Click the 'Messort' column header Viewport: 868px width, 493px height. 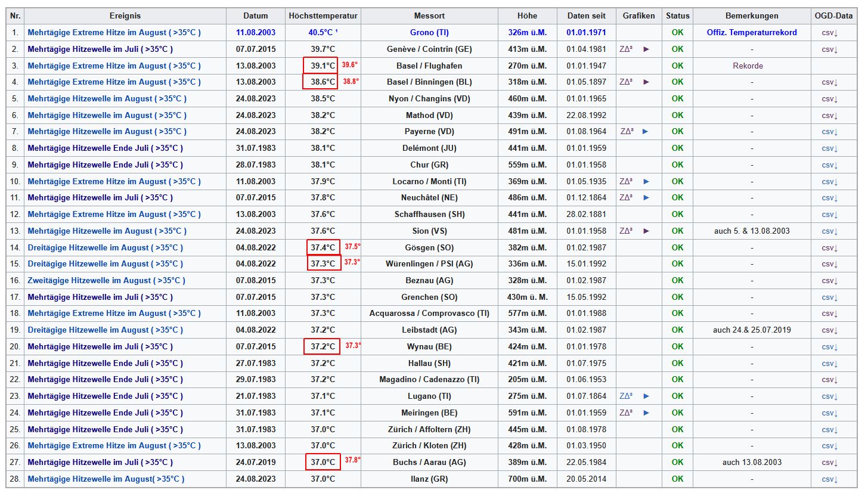tap(429, 15)
